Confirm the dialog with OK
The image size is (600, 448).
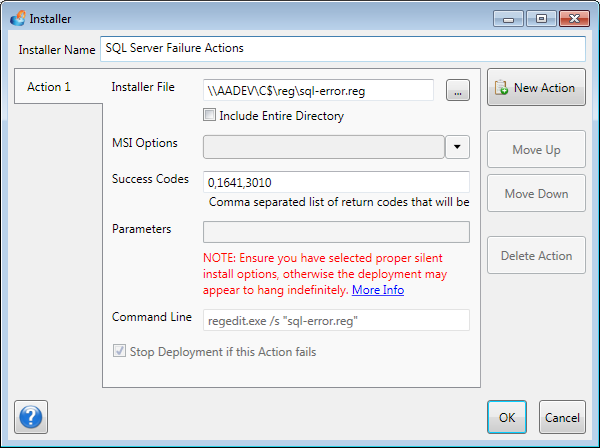coord(507,417)
